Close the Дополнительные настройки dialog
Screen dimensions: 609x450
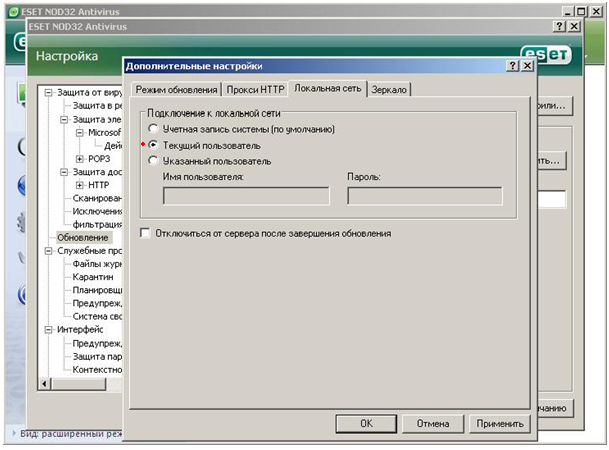(x=527, y=66)
